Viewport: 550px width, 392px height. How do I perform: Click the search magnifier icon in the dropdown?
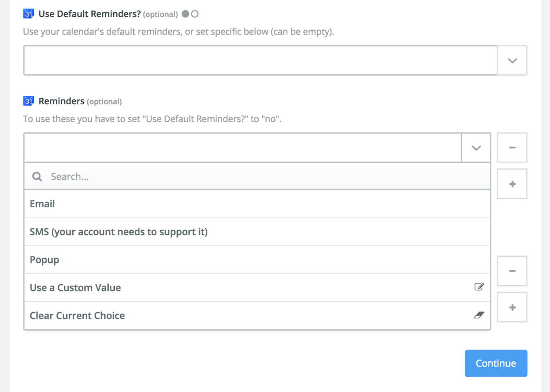(37, 176)
